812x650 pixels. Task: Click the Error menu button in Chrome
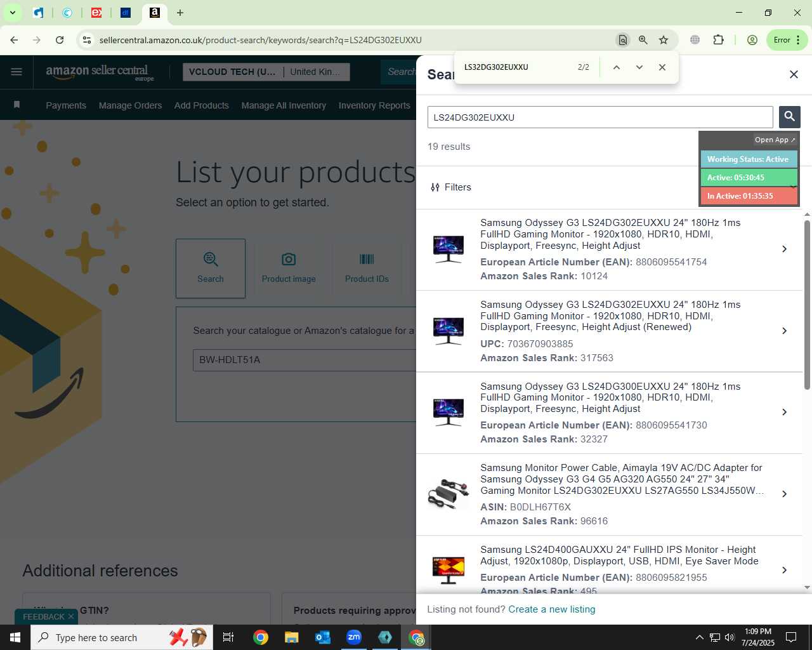[787, 40]
